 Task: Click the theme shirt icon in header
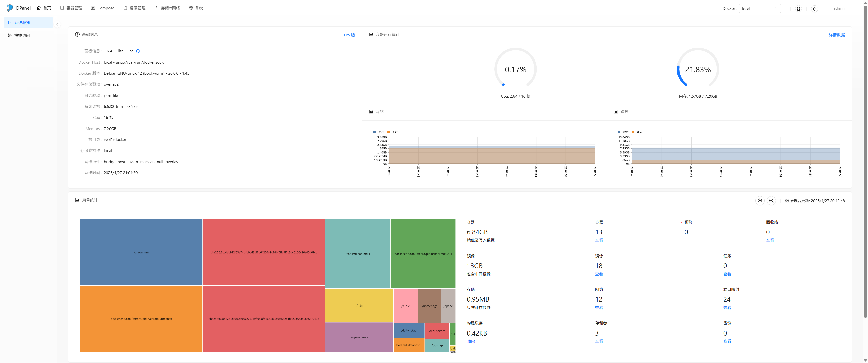click(798, 9)
